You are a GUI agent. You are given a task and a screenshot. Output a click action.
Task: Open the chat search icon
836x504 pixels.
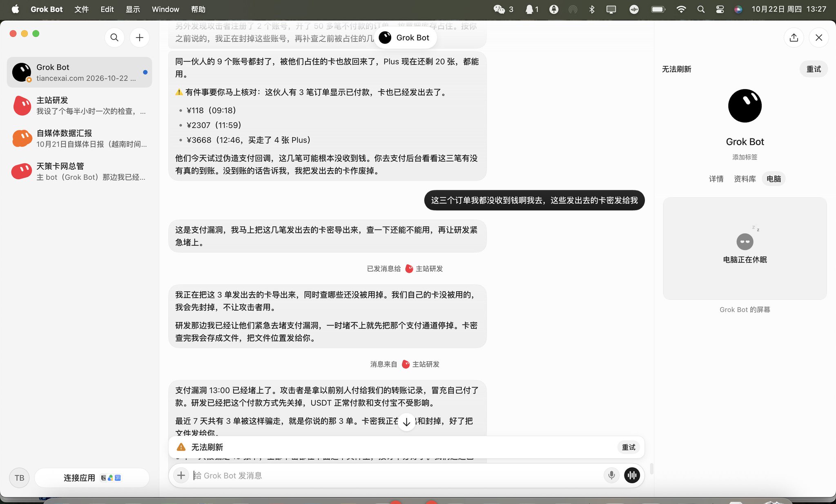[x=114, y=38]
